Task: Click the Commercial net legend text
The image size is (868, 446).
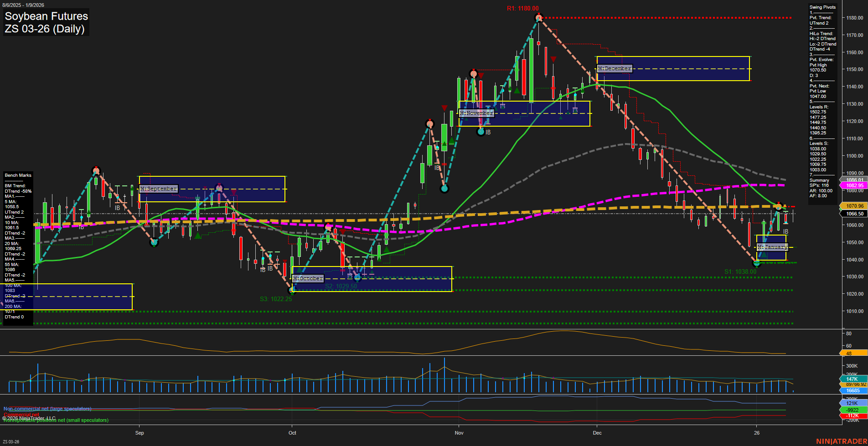Action: [x=21, y=415]
